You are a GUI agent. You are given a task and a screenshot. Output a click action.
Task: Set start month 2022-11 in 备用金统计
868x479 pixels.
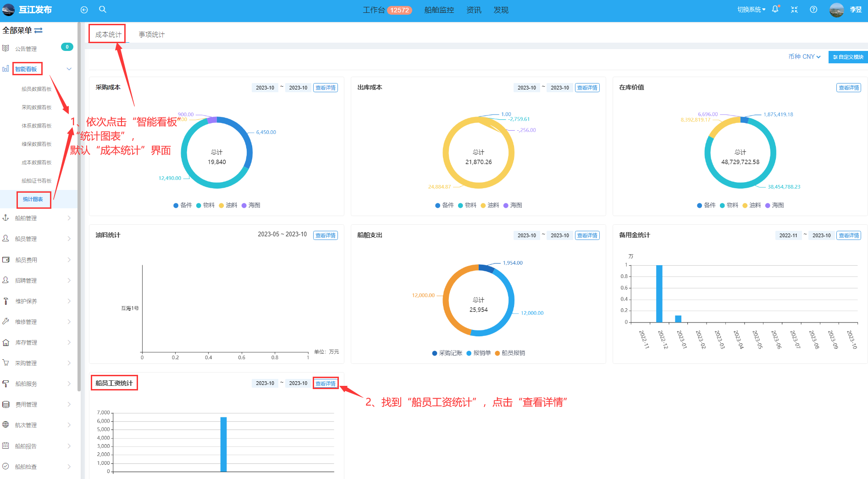pyautogui.click(x=788, y=235)
